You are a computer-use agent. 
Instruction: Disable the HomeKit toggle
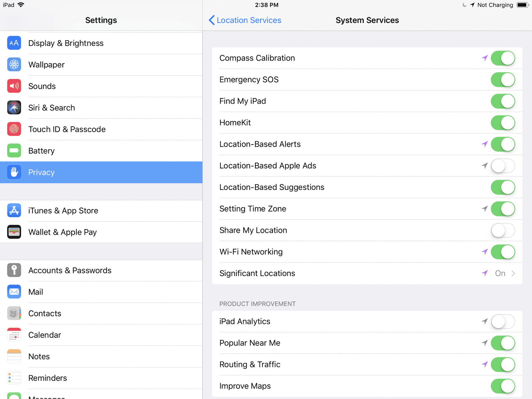pyautogui.click(x=503, y=123)
